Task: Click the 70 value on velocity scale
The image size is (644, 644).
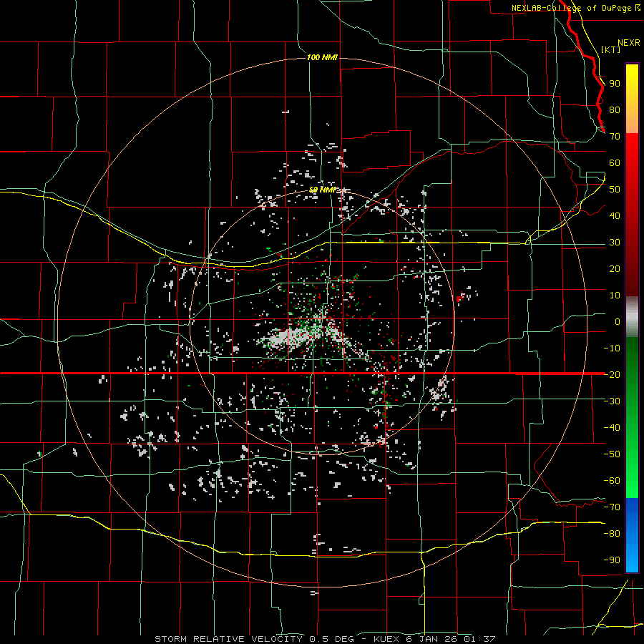Action: pos(615,137)
